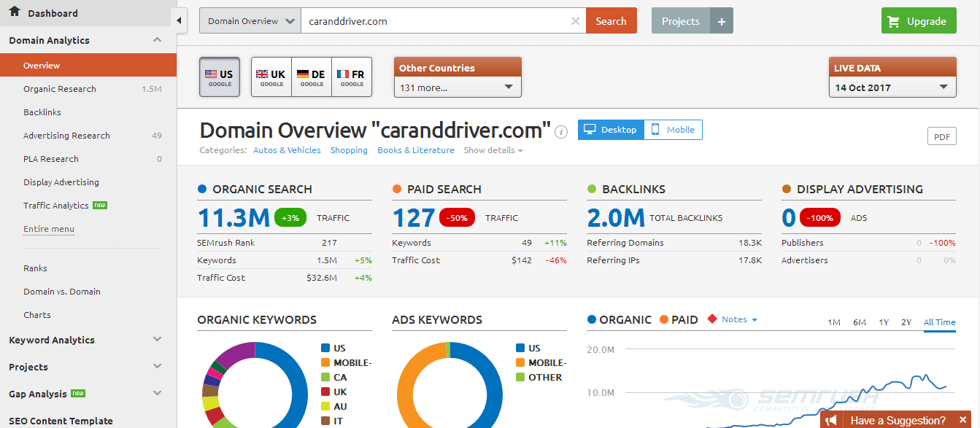Dismiss the Have a Suggestion bar
The width and height of the screenshot is (980, 428).
[963, 420]
